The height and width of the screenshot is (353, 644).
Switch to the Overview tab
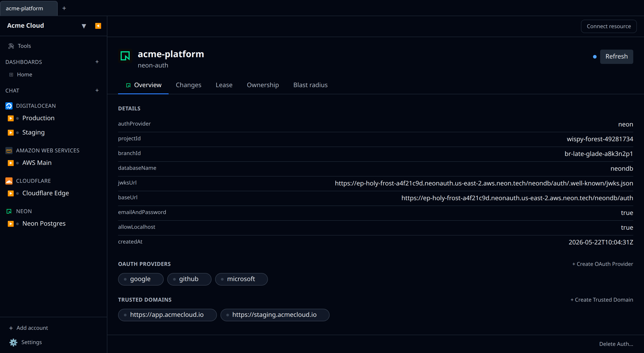(143, 85)
